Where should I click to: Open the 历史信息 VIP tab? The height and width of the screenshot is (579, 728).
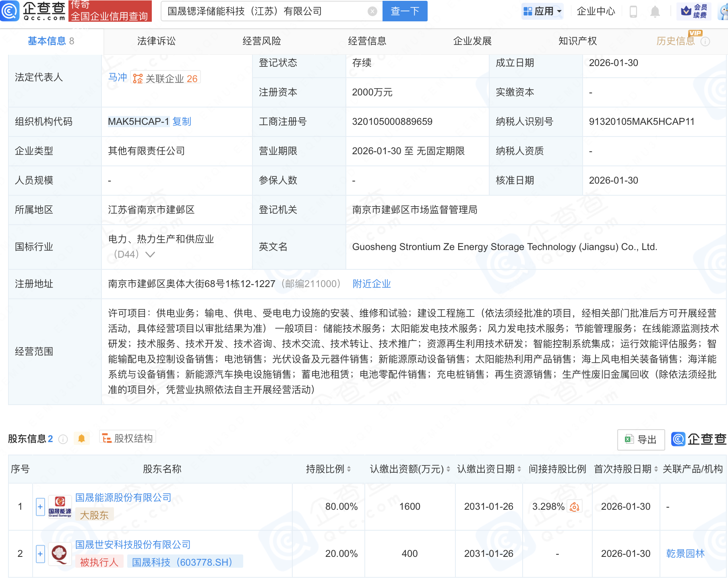pyautogui.click(x=675, y=41)
